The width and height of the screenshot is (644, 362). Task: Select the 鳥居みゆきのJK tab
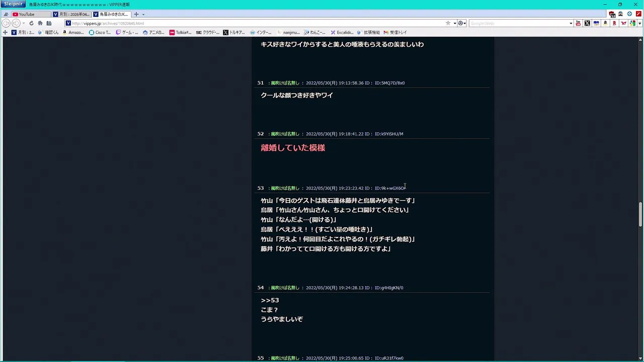[111, 14]
